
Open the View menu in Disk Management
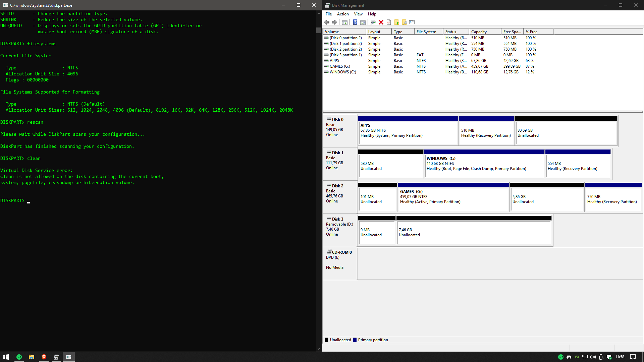pyautogui.click(x=358, y=14)
